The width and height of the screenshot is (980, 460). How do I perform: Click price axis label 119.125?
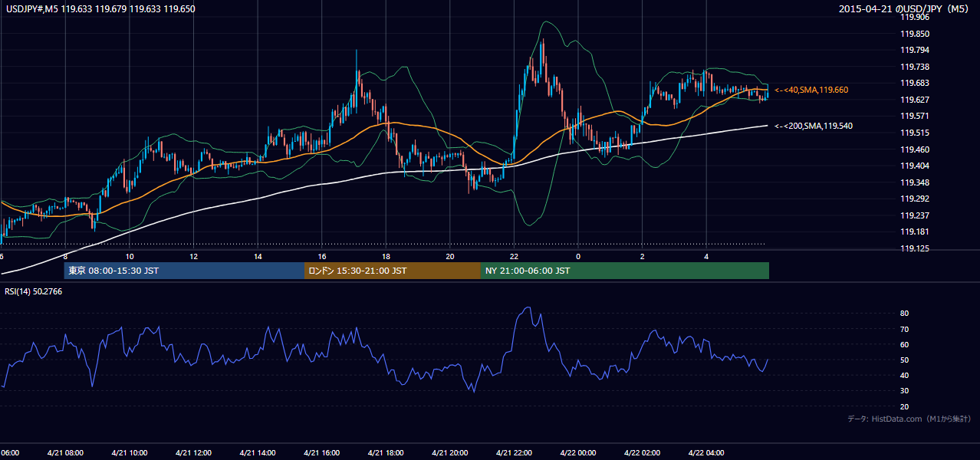[x=915, y=248]
